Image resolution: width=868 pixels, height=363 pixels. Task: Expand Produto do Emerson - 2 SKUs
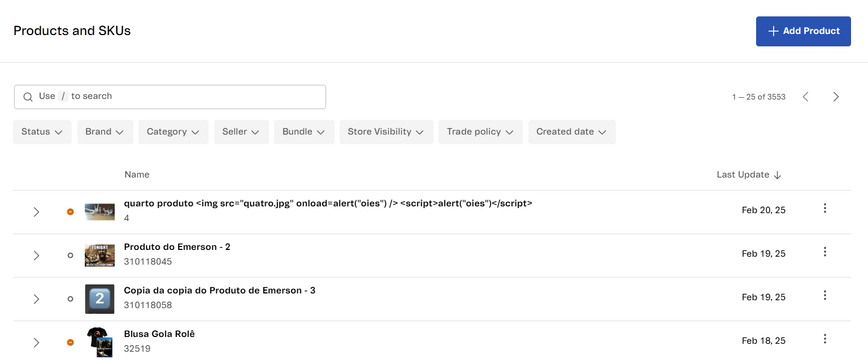36,256
